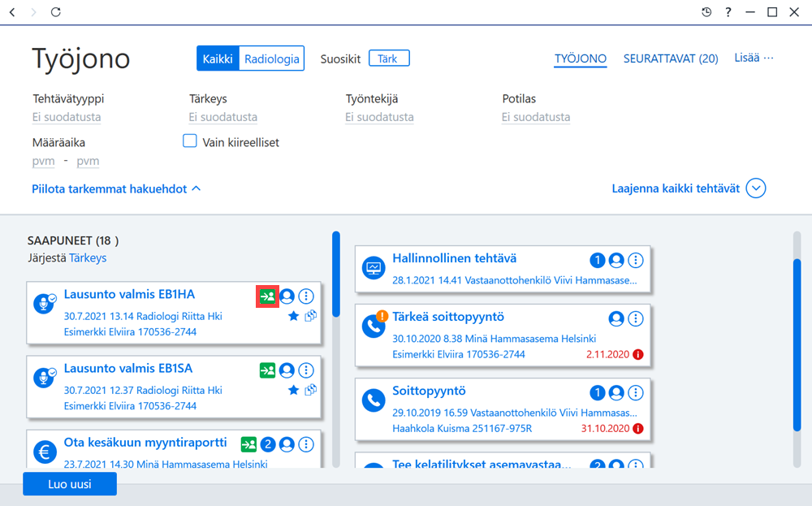Enable the Vain kiireelliset checkbox

click(x=189, y=141)
